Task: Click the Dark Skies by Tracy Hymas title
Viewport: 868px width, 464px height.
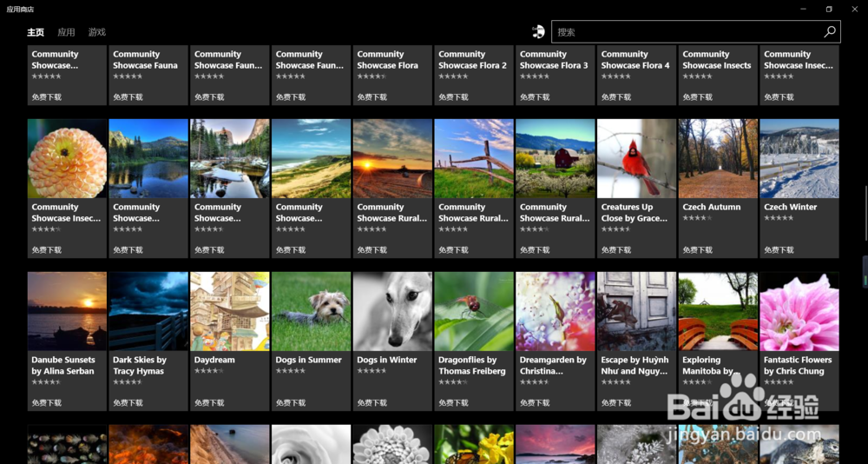Action: [x=138, y=365]
